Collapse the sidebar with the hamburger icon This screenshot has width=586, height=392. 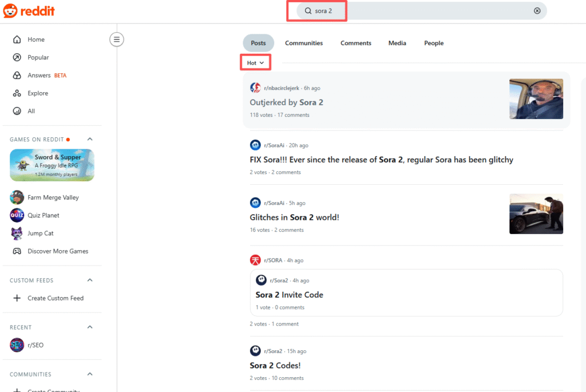tap(116, 39)
